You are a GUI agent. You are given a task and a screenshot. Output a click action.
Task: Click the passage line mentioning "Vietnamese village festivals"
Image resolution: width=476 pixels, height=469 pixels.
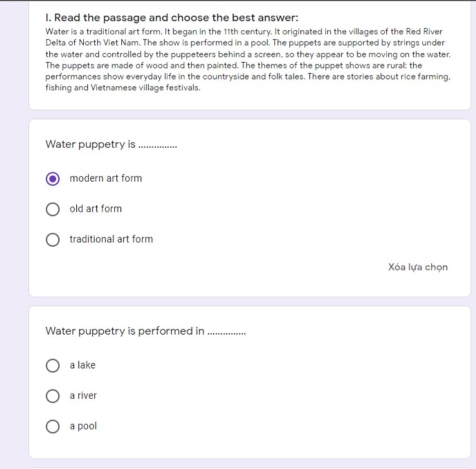click(123, 88)
